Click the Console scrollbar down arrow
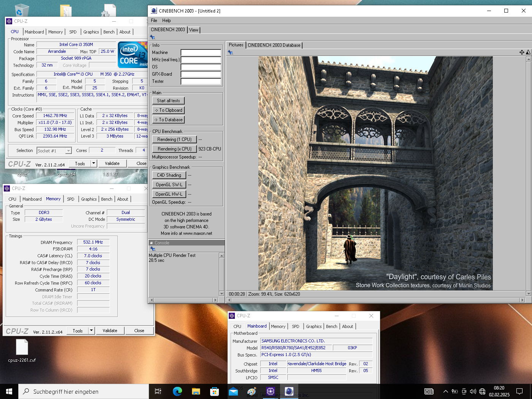 click(222, 294)
